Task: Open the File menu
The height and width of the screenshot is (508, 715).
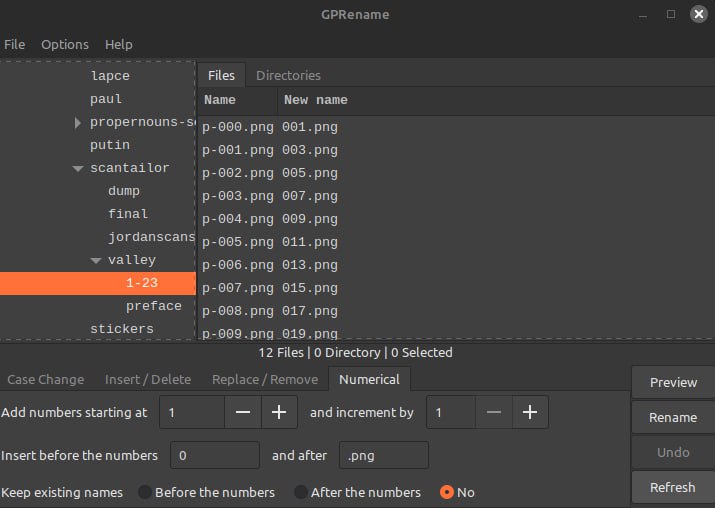Action: coord(15,44)
